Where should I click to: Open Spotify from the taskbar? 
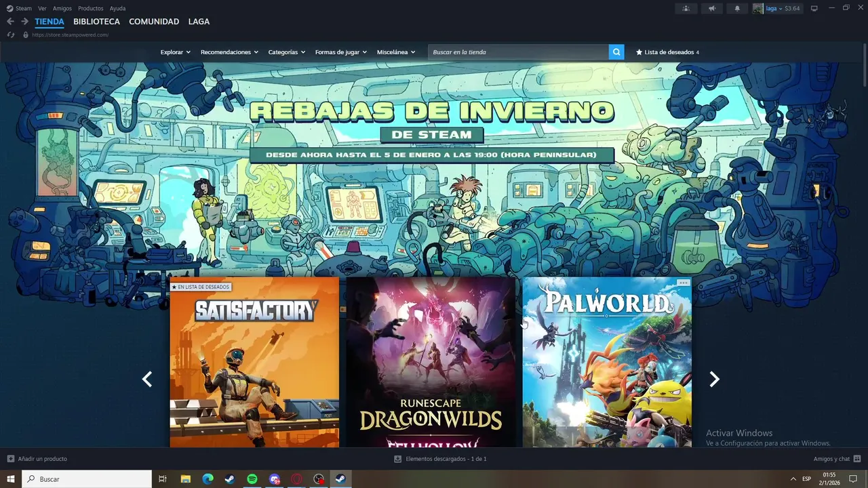click(x=252, y=479)
